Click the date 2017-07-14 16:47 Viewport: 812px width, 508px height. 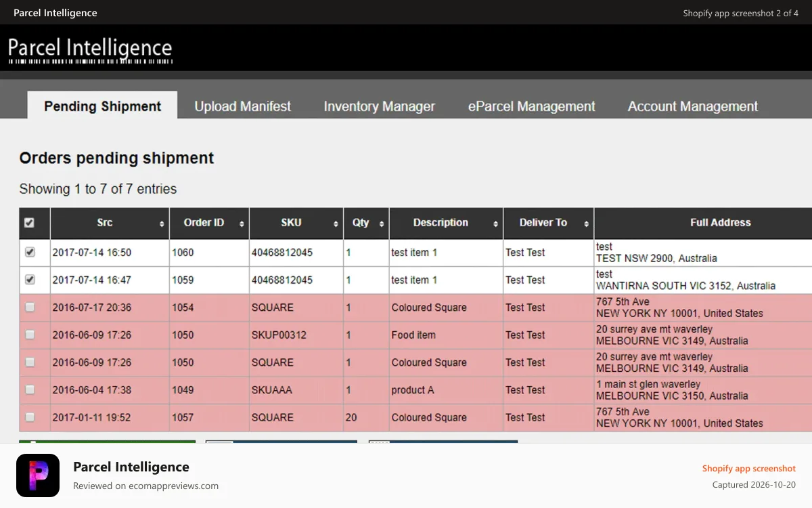pyautogui.click(x=92, y=280)
